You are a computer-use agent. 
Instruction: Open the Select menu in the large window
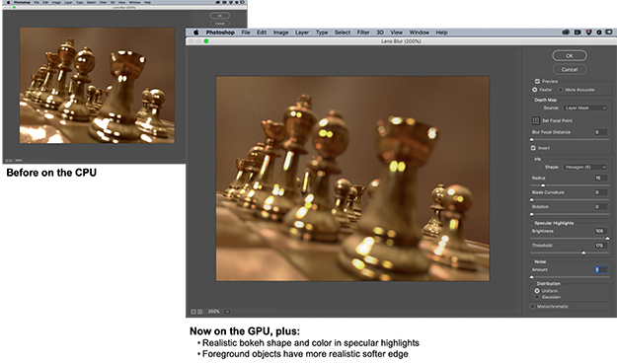pyautogui.click(x=343, y=33)
